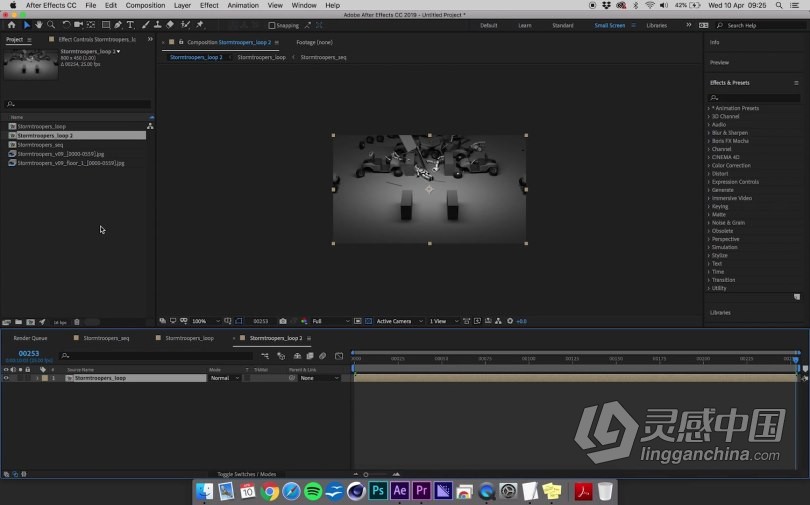
Task: Select the Brush tool
Action: tap(146, 25)
